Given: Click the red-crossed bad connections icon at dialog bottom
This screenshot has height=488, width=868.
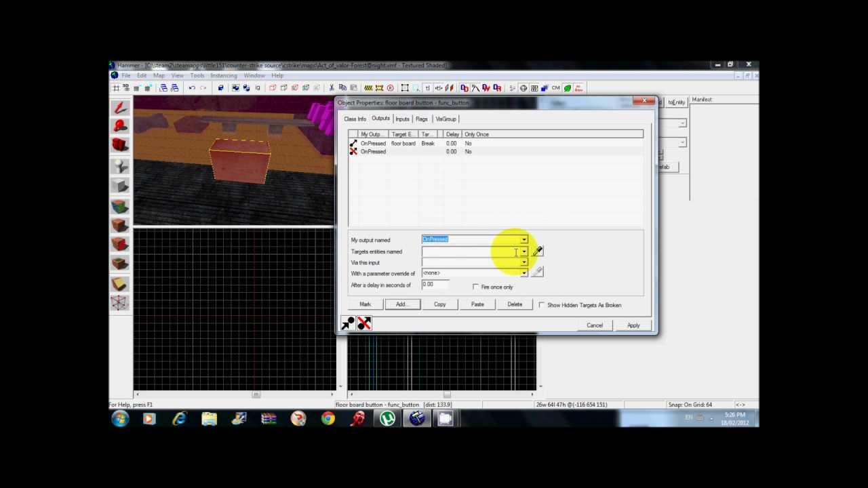Looking at the screenshot, I should (364, 323).
